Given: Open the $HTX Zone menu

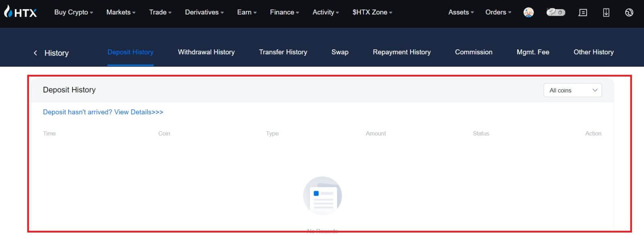Looking at the screenshot, I should tap(372, 12).
